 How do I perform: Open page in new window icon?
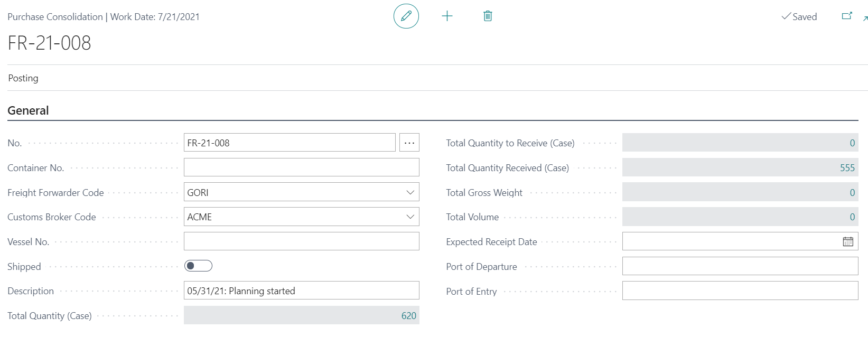[846, 16]
